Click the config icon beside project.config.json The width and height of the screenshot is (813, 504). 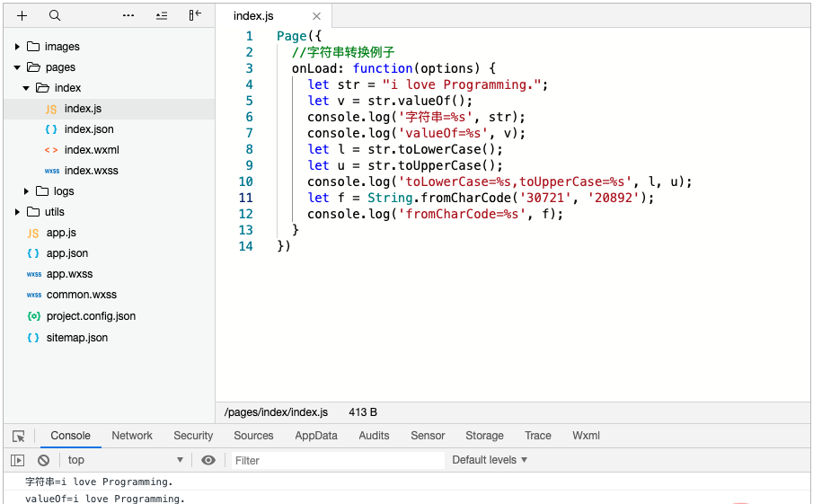point(34,315)
